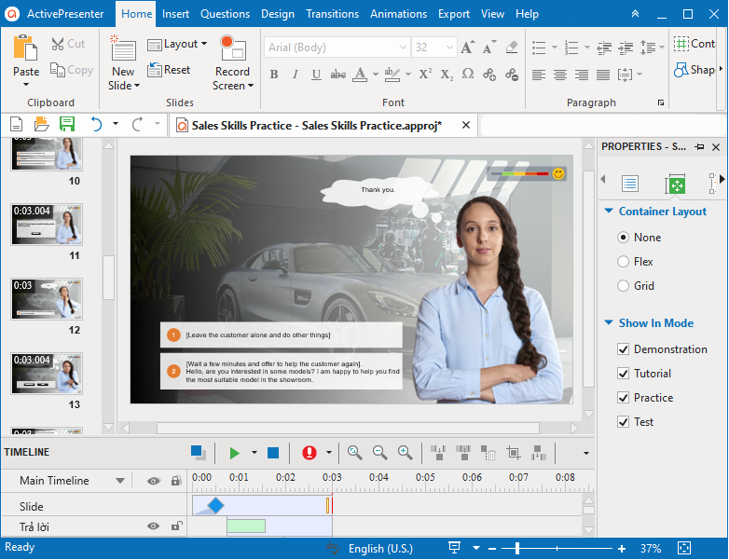Collapse the Container Layout section
Viewport: 729px width, 560px height.
(x=609, y=212)
